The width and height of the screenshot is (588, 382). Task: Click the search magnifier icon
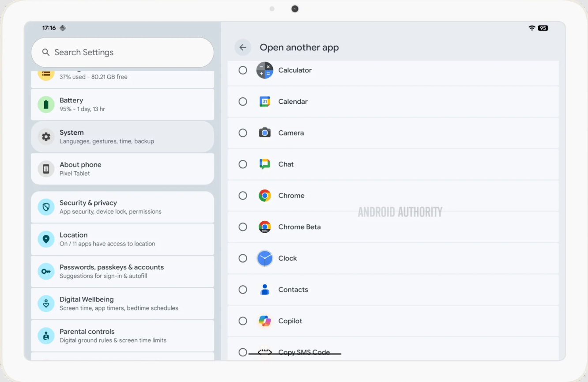[x=46, y=52]
